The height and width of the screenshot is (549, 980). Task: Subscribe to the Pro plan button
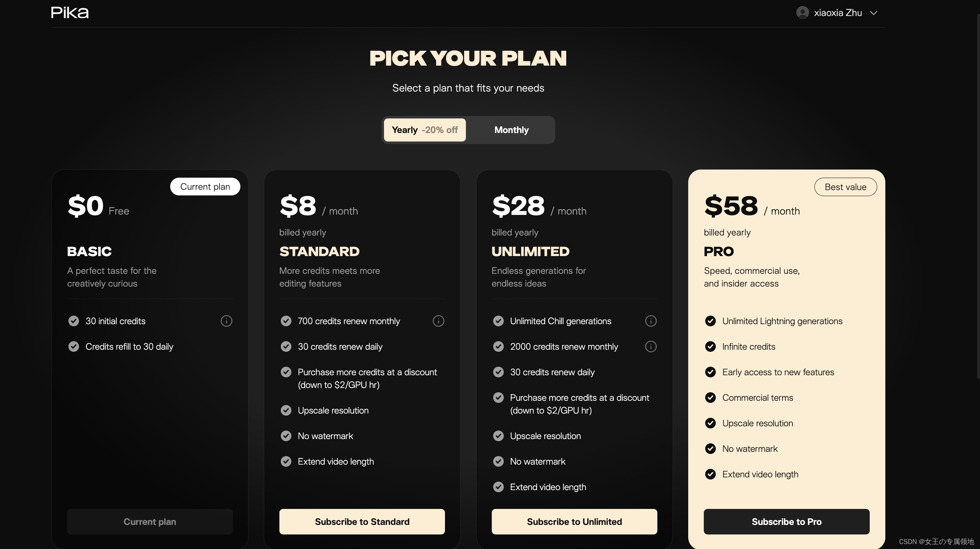point(786,521)
